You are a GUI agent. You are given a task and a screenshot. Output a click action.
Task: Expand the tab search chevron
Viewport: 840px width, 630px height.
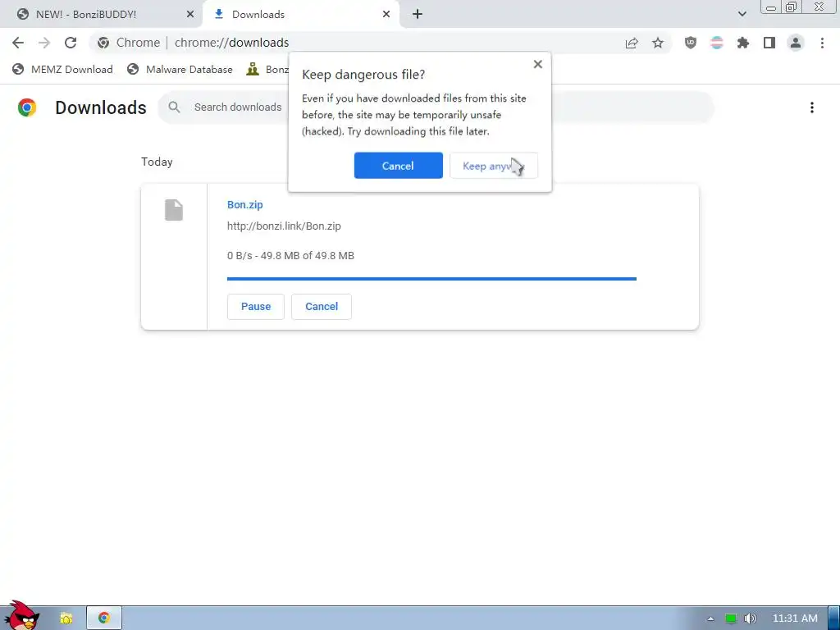(742, 14)
